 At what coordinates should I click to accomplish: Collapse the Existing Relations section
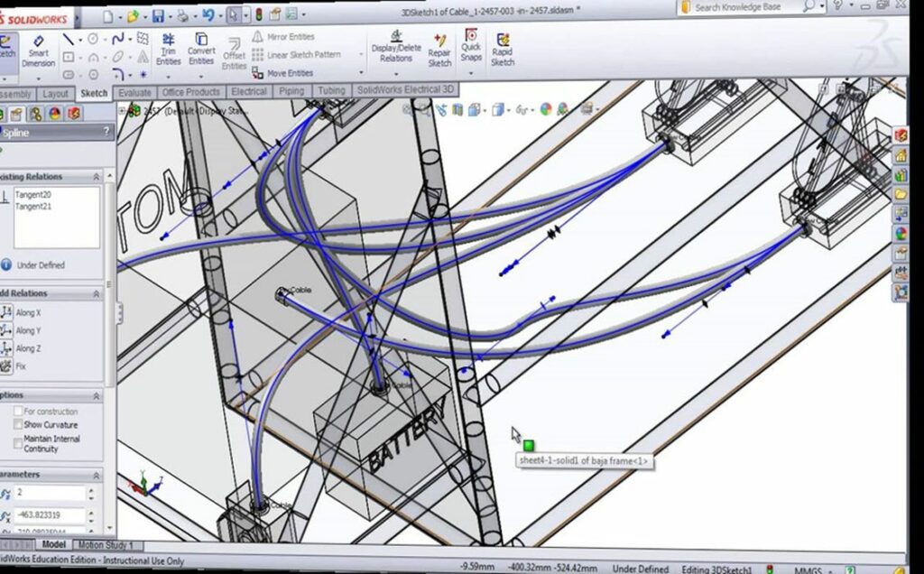click(x=97, y=177)
